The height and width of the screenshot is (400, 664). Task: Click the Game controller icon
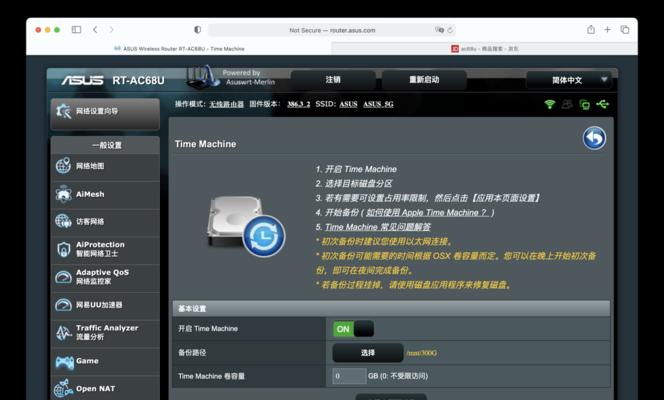pos(64,362)
